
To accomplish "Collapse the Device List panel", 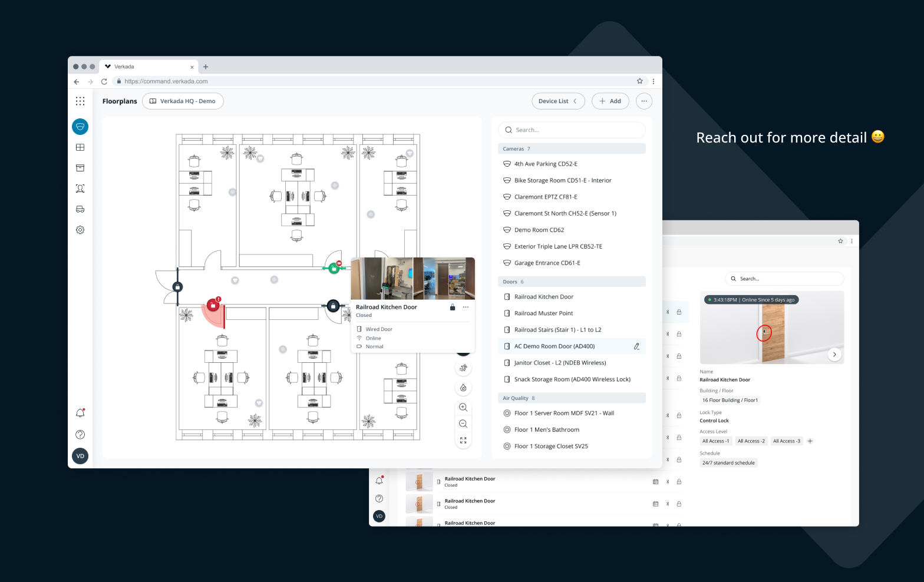I will tap(558, 101).
